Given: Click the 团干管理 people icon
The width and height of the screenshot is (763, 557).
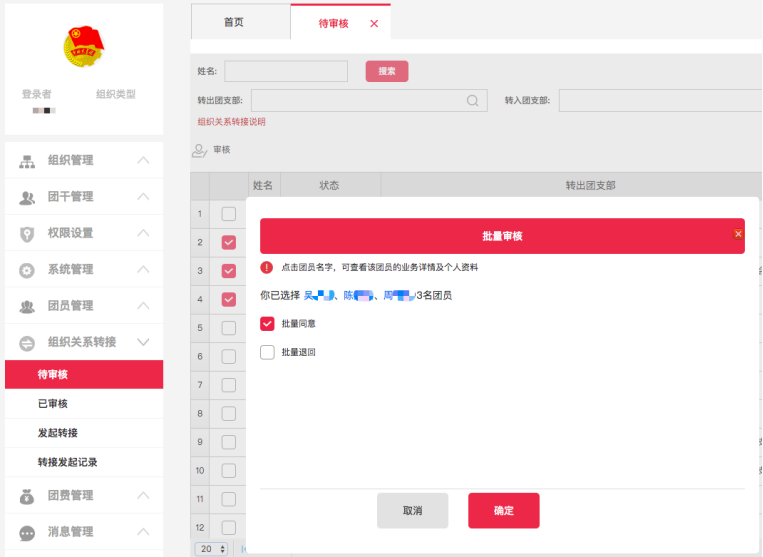Looking at the screenshot, I should pyautogui.click(x=27, y=197).
